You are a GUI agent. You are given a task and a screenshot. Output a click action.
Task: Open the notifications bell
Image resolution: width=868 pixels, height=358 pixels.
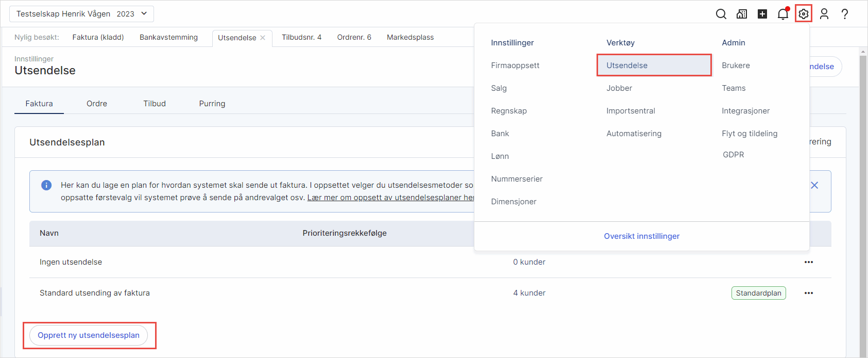click(x=783, y=14)
